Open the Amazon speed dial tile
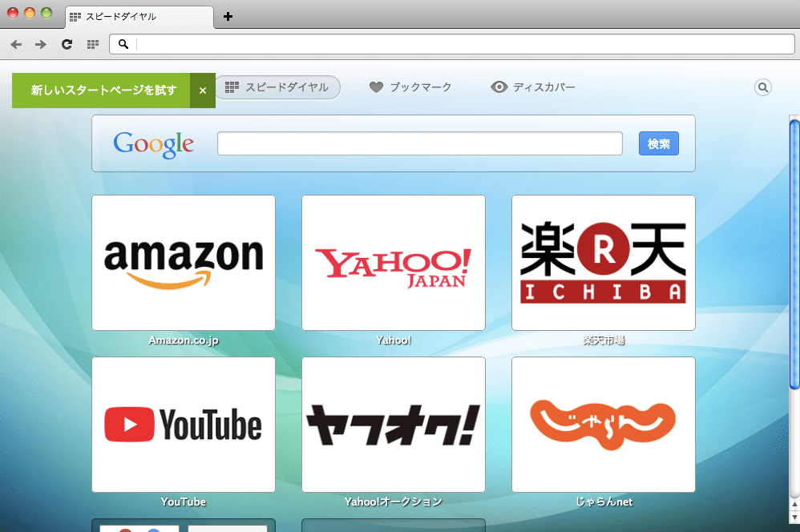 coord(184,263)
